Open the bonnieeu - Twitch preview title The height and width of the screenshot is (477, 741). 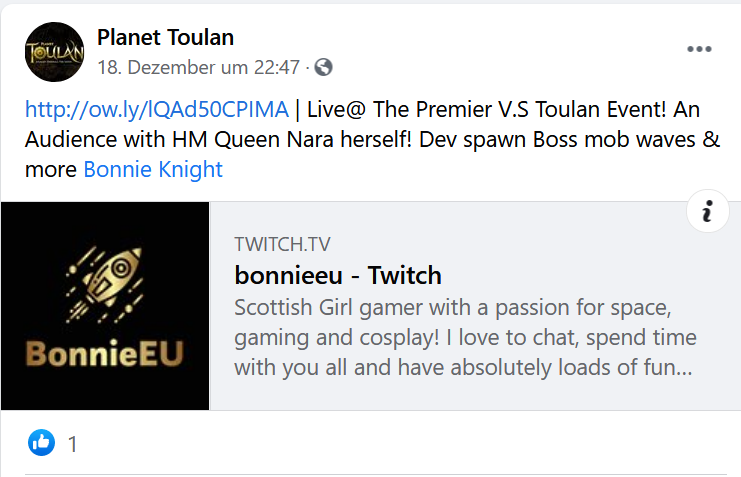pos(338,275)
